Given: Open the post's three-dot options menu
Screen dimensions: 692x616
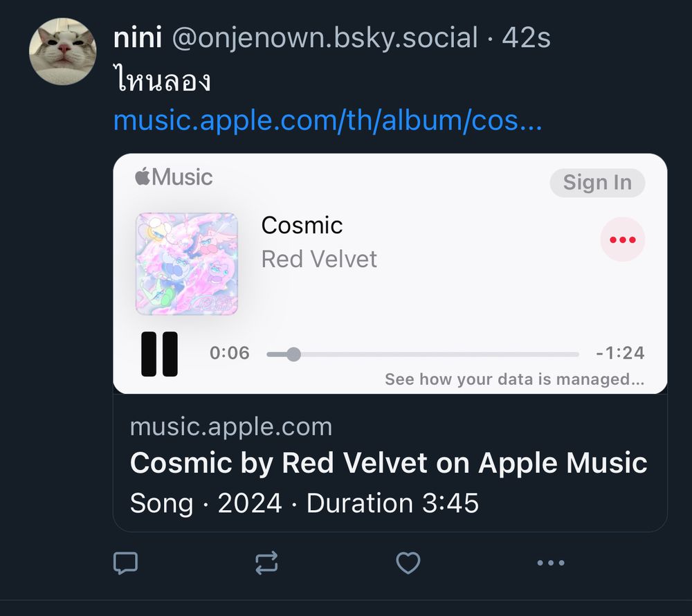Looking at the screenshot, I should tap(551, 563).
